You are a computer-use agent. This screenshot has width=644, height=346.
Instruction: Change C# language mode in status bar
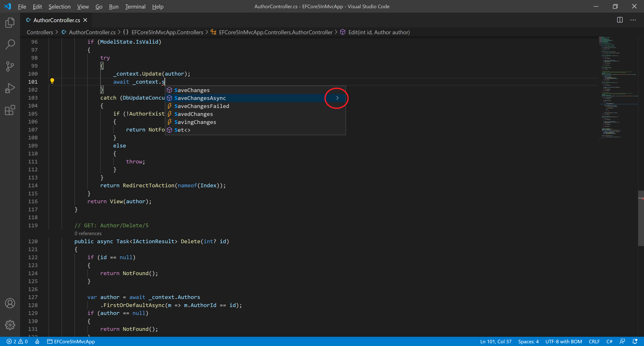click(x=609, y=341)
